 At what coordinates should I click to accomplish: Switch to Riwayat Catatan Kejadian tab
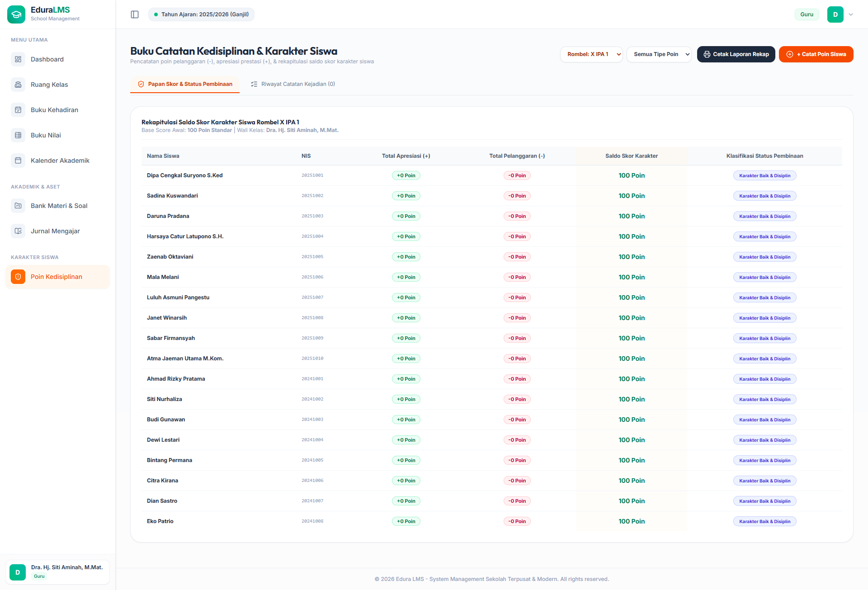pyautogui.click(x=293, y=84)
